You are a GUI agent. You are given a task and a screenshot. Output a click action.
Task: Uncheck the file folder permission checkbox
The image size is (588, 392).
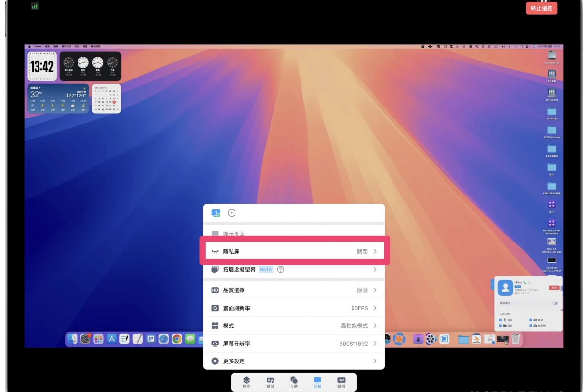click(500, 326)
